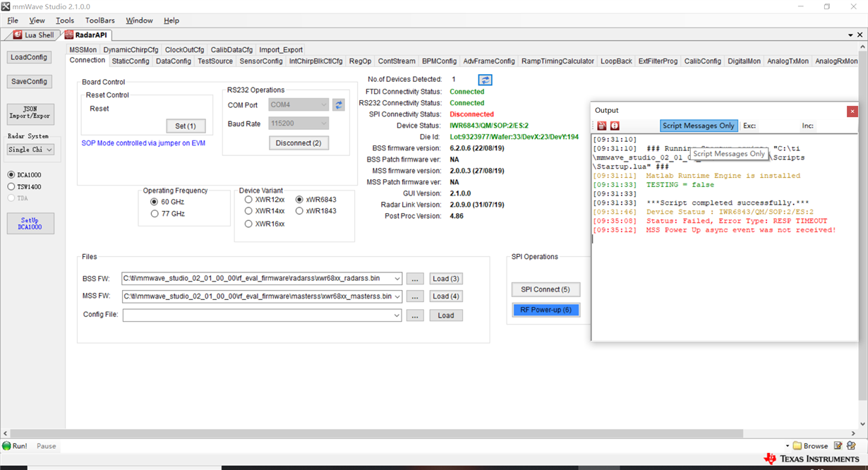Click the script find icon at bottom right
This screenshot has height=470, width=868.
[851, 445]
